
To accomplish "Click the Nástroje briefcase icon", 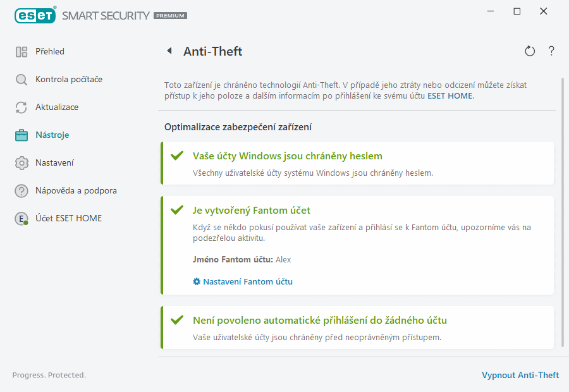I will point(21,135).
